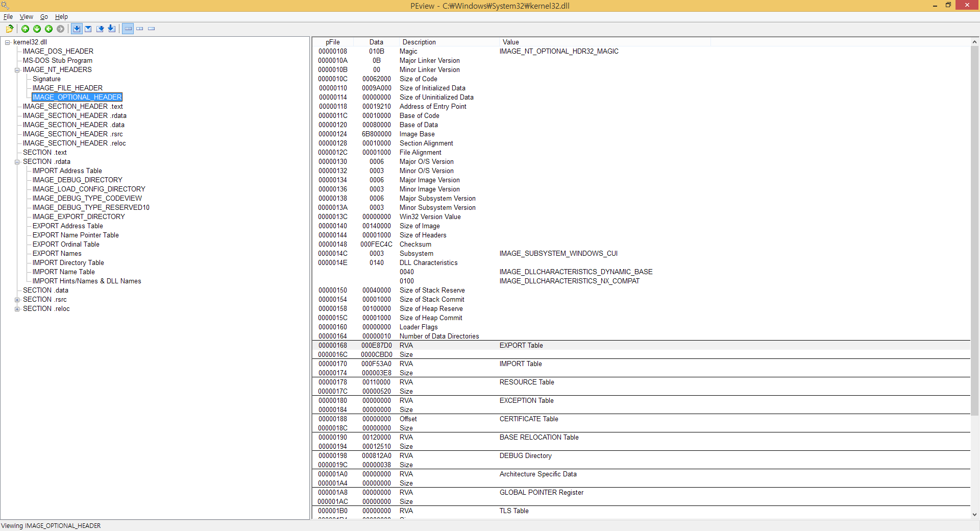Click scrollbar down arrow in right pane
980x531 pixels.
coord(974,515)
